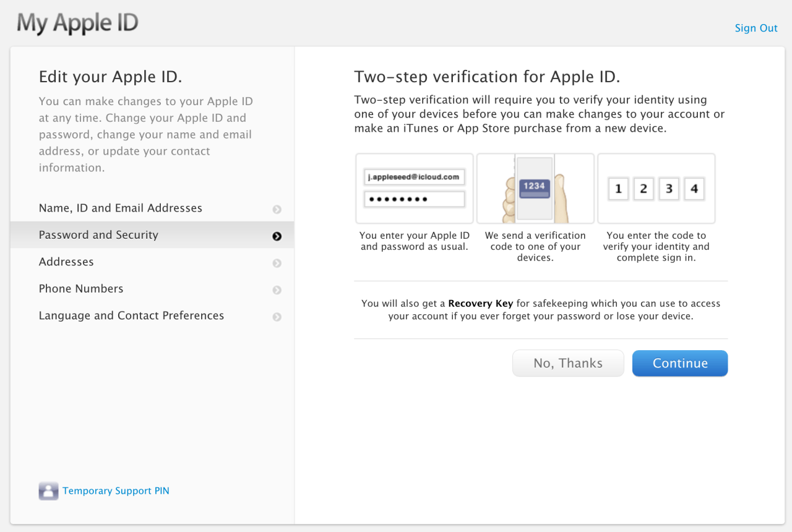Screen dimensions: 792x532
Task: Click arrow beside Language and Contact Preferences
Action: [x=277, y=317]
